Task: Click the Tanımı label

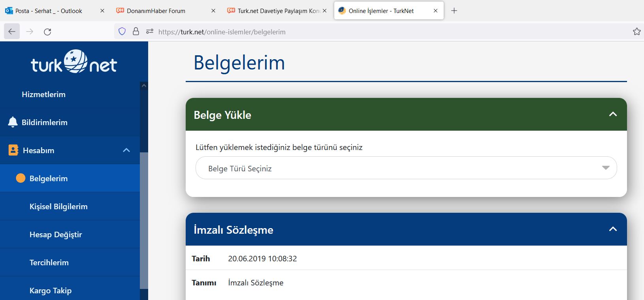Action: click(204, 283)
